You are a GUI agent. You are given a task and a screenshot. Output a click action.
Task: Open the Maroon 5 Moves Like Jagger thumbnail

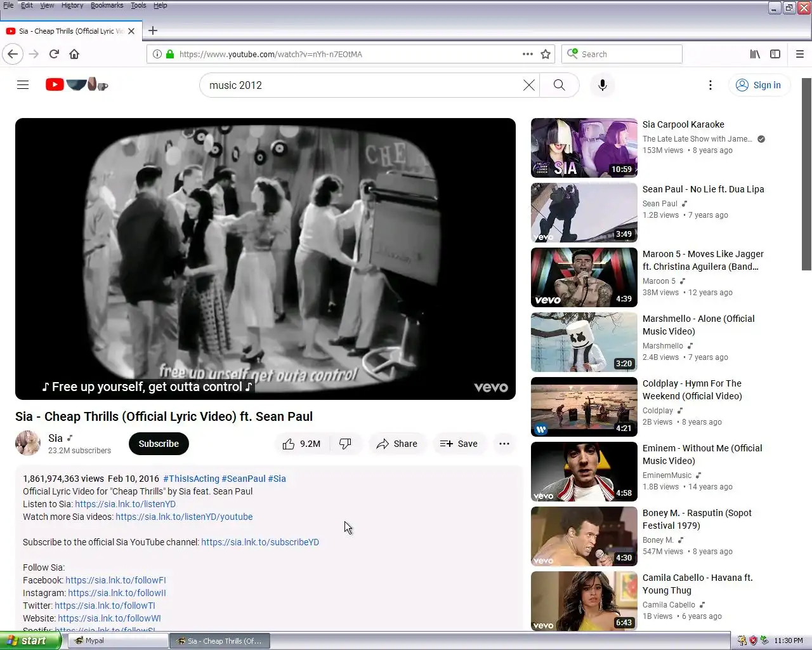click(x=584, y=277)
